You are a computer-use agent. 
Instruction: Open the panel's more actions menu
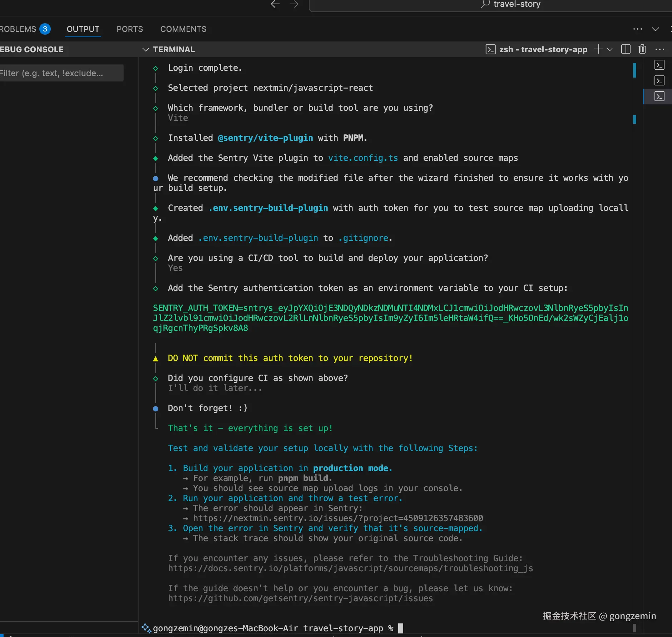[638, 29]
